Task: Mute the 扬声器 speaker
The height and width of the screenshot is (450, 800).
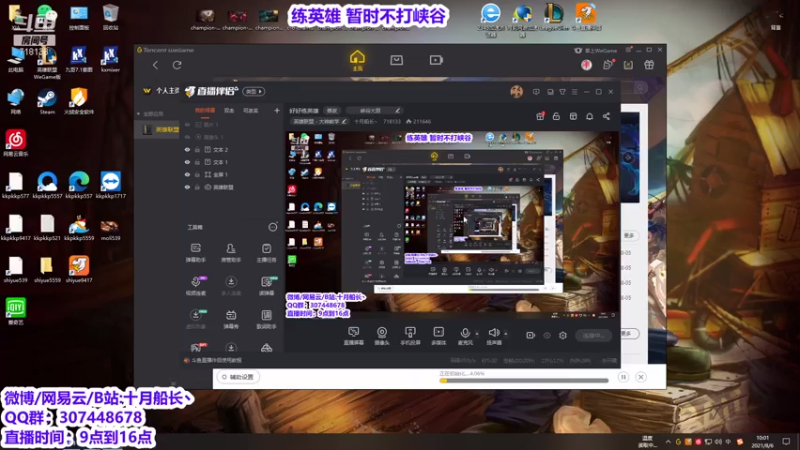Action: [493, 336]
